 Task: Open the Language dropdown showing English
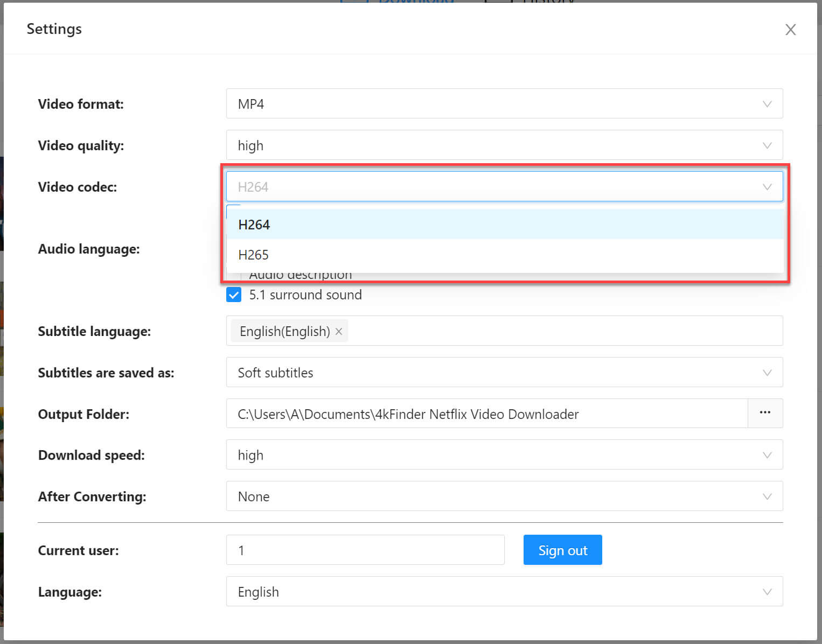tap(504, 591)
